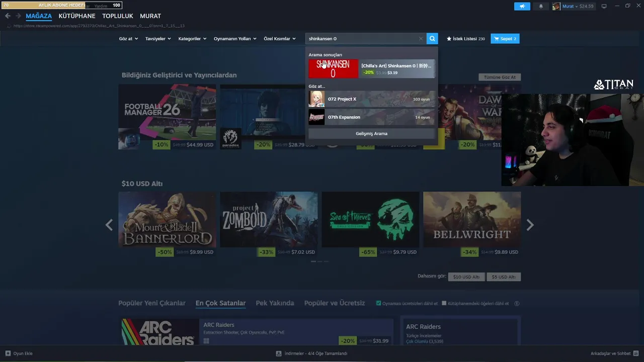Click the İndirmeler download icon
The height and width of the screenshot is (362, 644).
[x=279, y=353]
